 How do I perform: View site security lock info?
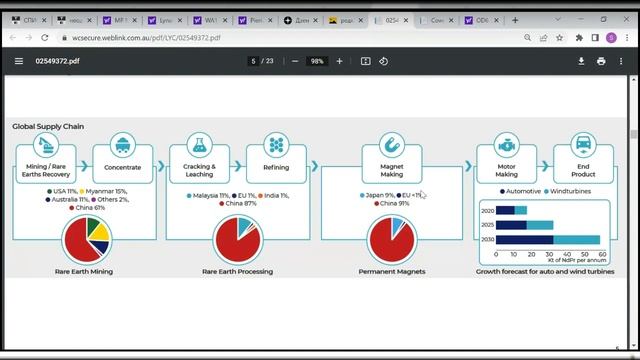[x=64, y=38]
